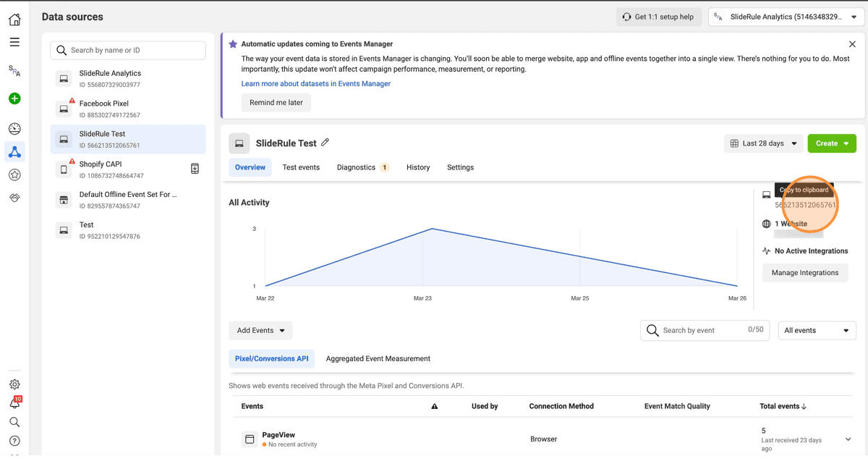Sort by Total events column
Screen dimensions: 868x464
783,407
